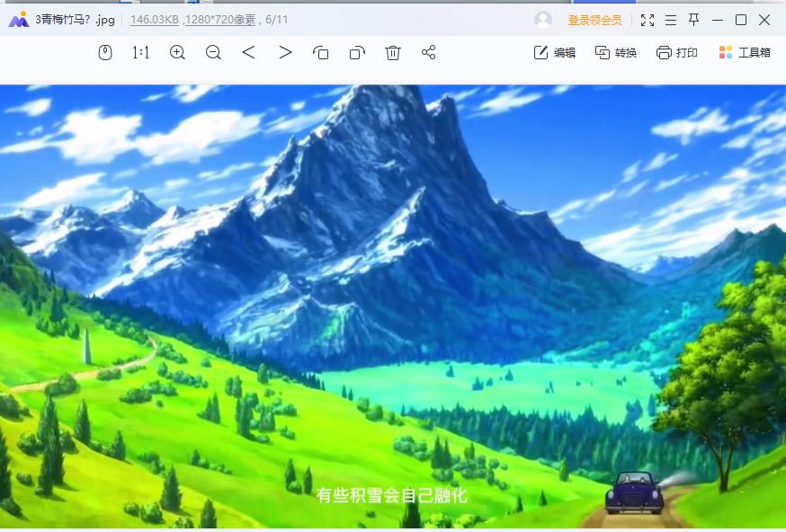
Task: Pin the window always on top
Action: (x=695, y=18)
